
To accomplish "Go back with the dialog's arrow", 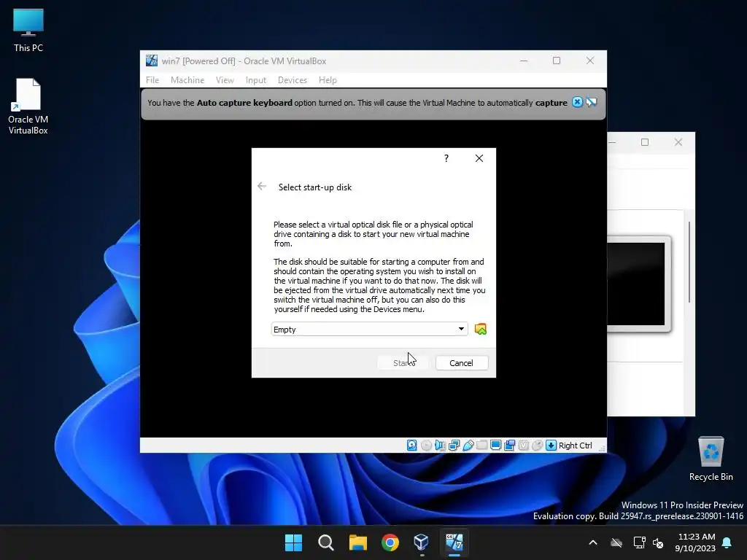I will click(262, 186).
